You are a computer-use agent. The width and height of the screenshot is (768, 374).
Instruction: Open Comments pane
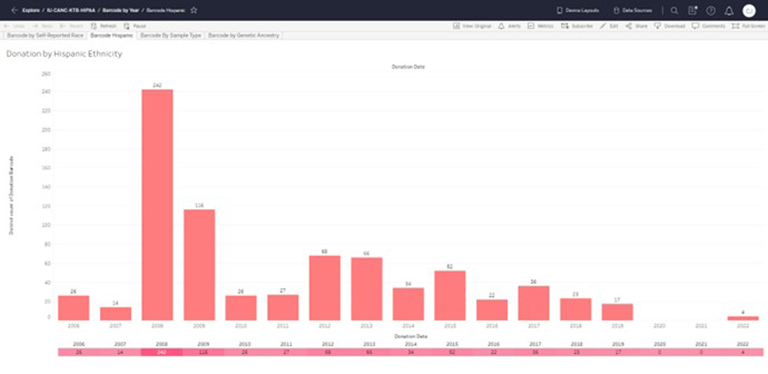708,26
